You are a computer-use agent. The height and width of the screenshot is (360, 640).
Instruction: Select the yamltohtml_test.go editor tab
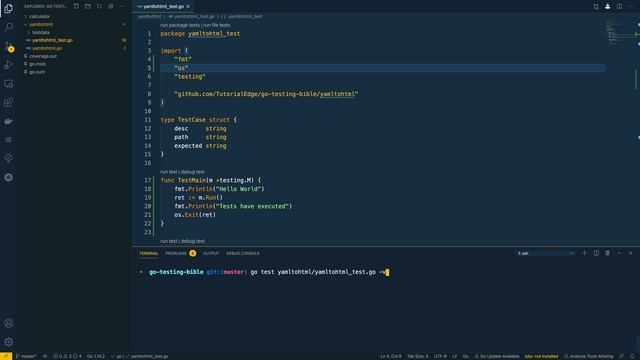[x=163, y=7]
